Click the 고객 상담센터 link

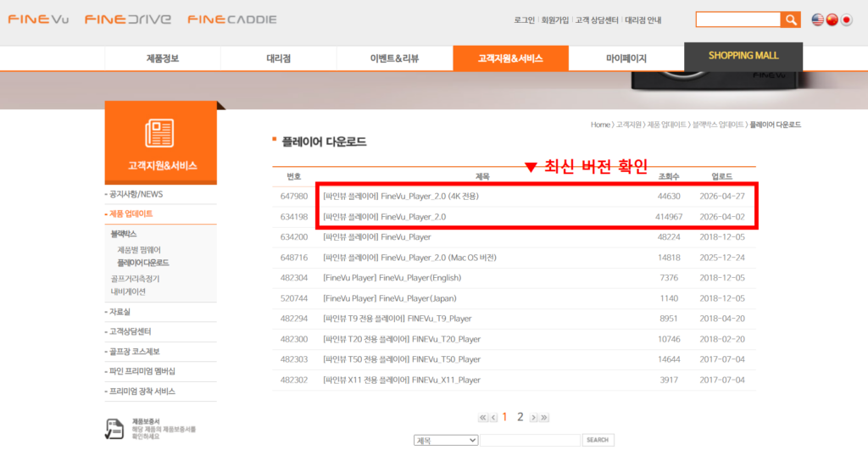coord(597,20)
